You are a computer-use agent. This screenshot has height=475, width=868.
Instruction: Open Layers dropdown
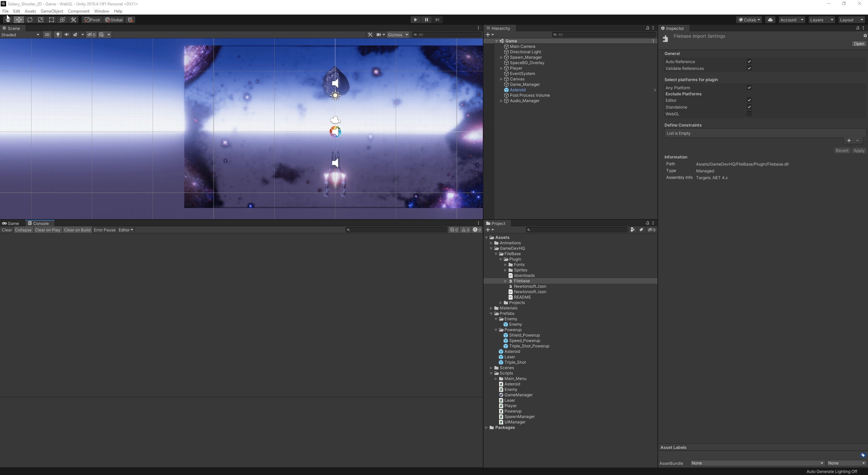tap(822, 20)
